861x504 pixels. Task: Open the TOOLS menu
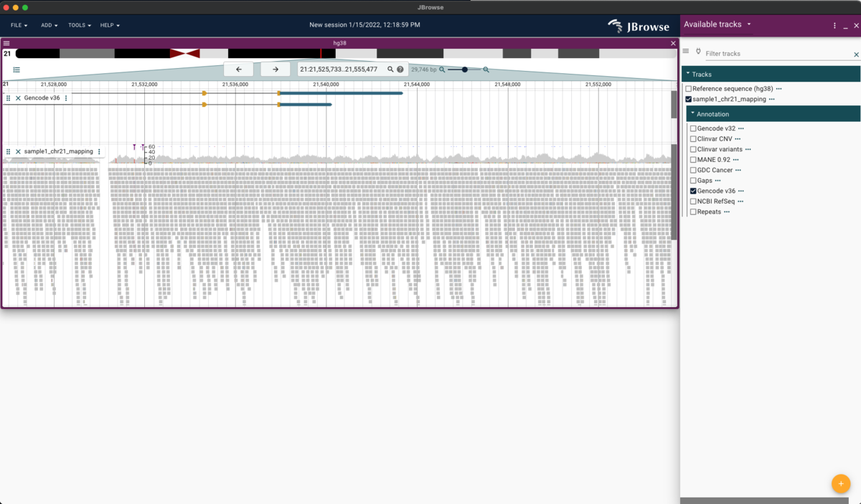[80, 25]
